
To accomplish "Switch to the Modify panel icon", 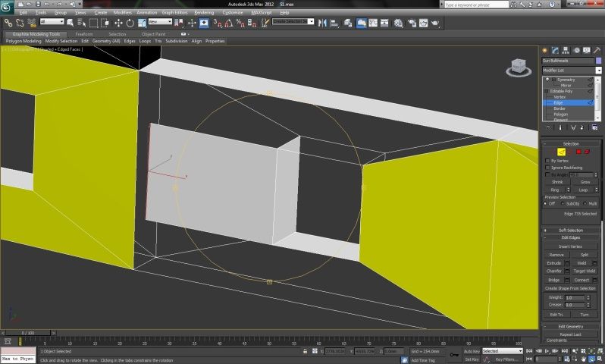I will [x=555, y=51].
